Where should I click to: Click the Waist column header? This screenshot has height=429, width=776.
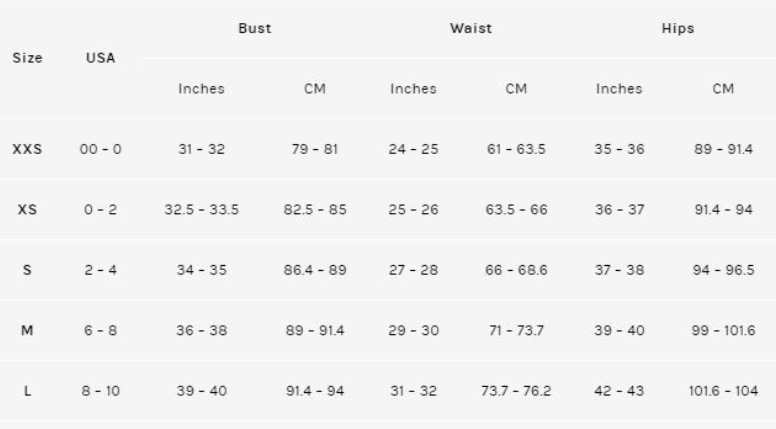[x=471, y=28]
